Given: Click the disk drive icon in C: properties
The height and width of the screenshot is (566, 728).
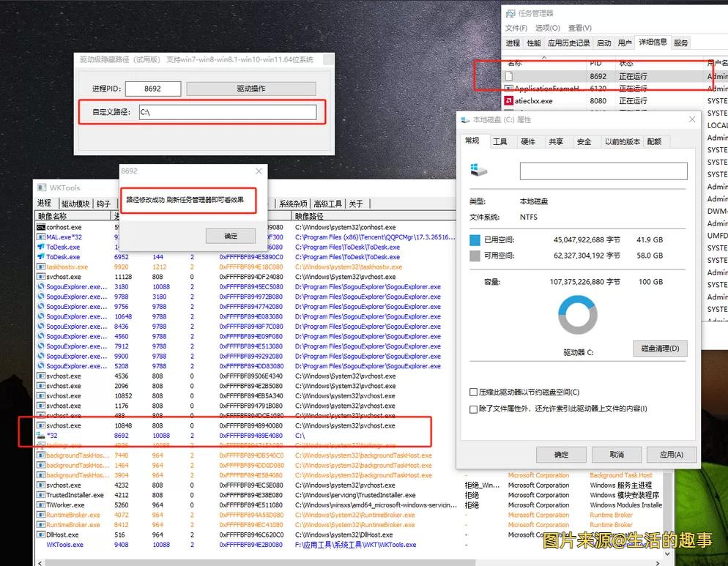Looking at the screenshot, I should (480, 169).
